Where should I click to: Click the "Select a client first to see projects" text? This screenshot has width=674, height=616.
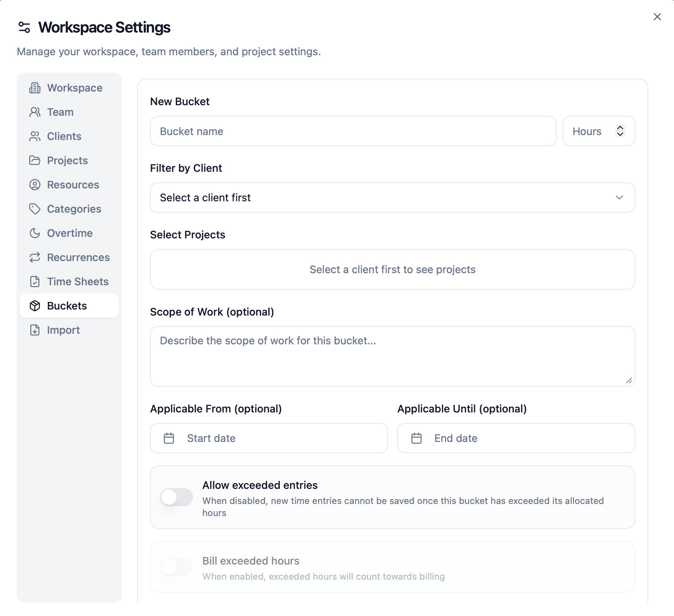[x=393, y=269]
